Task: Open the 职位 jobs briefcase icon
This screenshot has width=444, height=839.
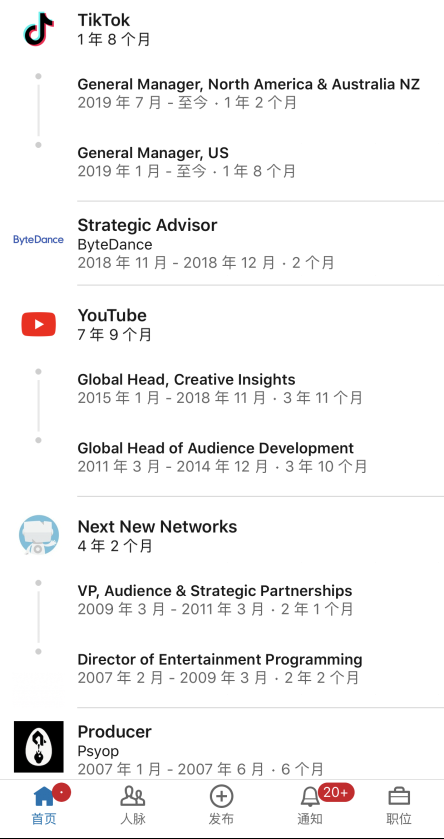Action: [399, 796]
